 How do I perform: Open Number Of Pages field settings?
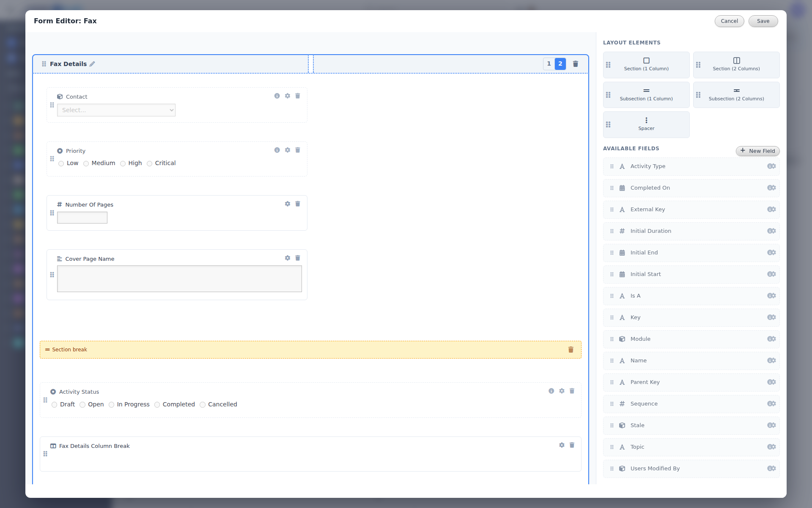pyautogui.click(x=288, y=204)
